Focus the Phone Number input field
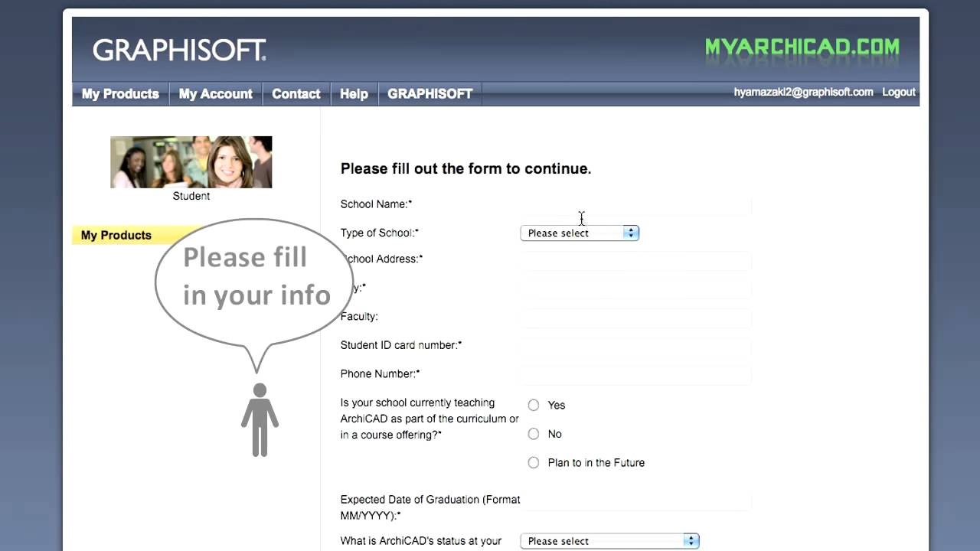Image resolution: width=980 pixels, height=551 pixels. point(635,375)
